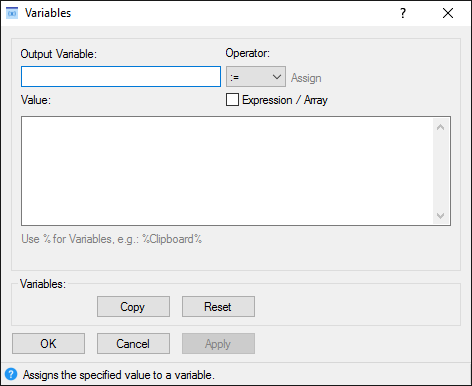Click the Variables window icon in title bar
The width and height of the screenshot is (472, 386).
12,13
